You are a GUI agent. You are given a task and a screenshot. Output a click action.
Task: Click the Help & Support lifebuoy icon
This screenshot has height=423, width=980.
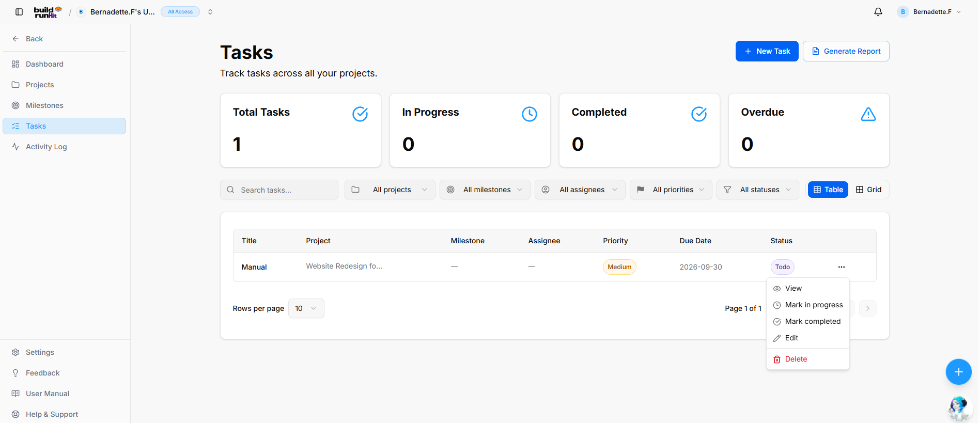pos(15,414)
